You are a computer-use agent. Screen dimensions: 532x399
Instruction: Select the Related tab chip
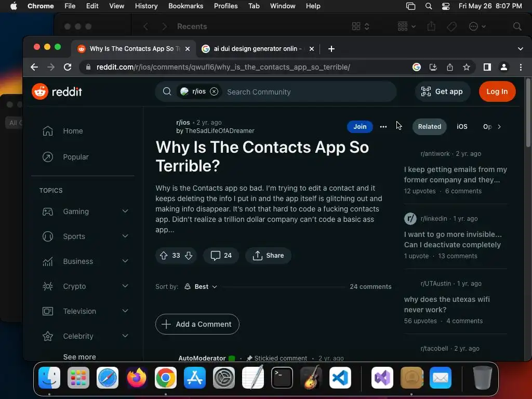[430, 127]
